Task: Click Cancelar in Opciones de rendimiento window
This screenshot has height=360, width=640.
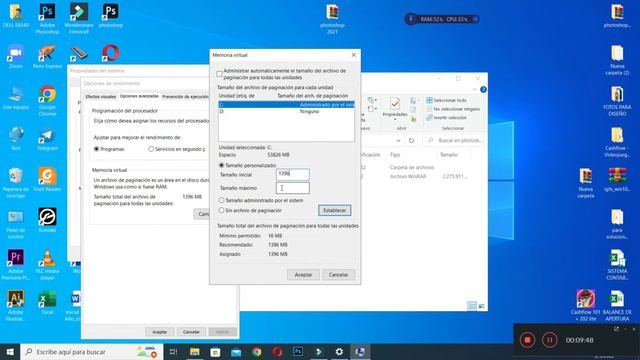Action: 191,332
